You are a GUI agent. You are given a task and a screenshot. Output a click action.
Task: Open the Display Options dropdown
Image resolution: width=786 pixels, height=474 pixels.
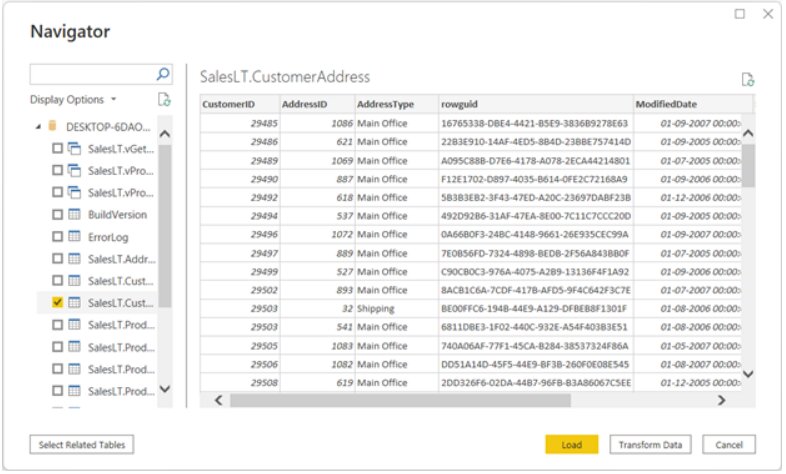(x=73, y=100)
